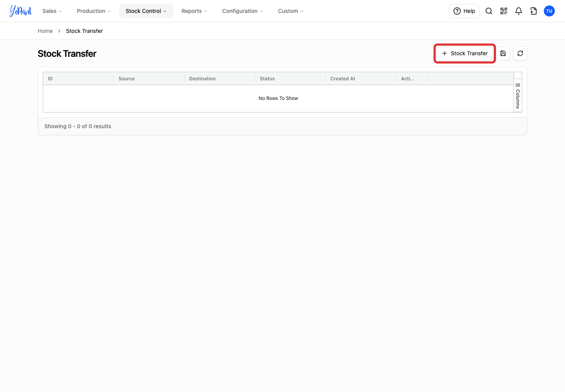Refresh the Stock Transfer table
This screenshot has width=565, height=392.
tap(520, 53)
